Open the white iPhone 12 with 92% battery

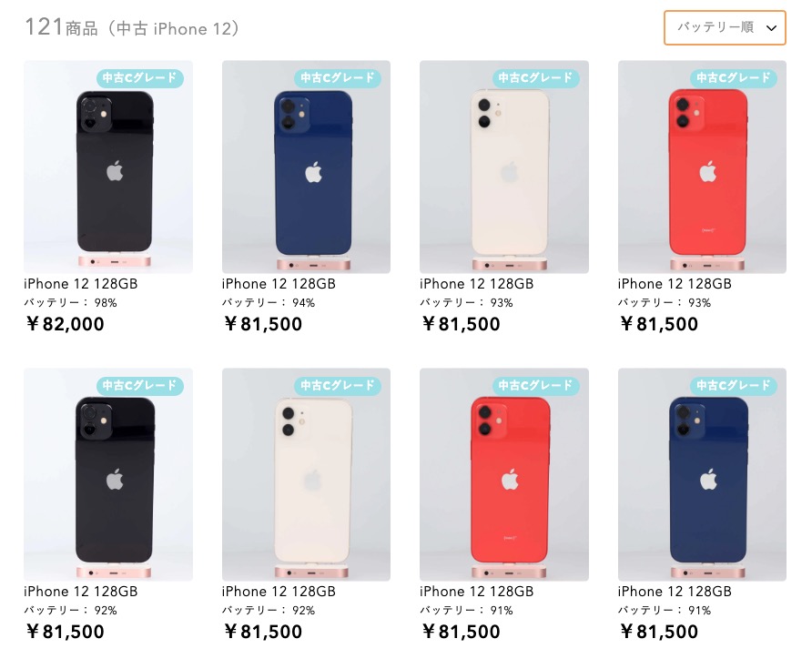(306, 474)
